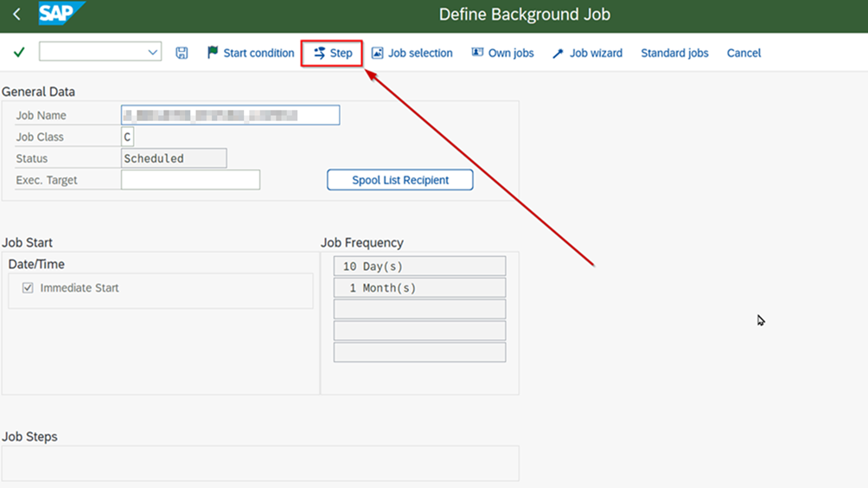Viewport: 868px width, 488px height.
Task: Open Own jobs list
Action: coord(502,53)
